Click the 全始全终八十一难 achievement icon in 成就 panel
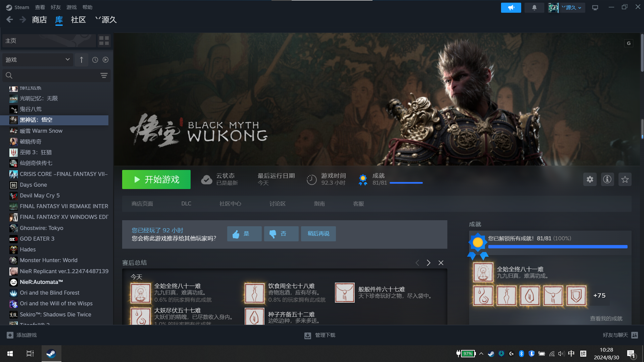The width and height of the screenshot is (644, 362). tap(483, 272)
